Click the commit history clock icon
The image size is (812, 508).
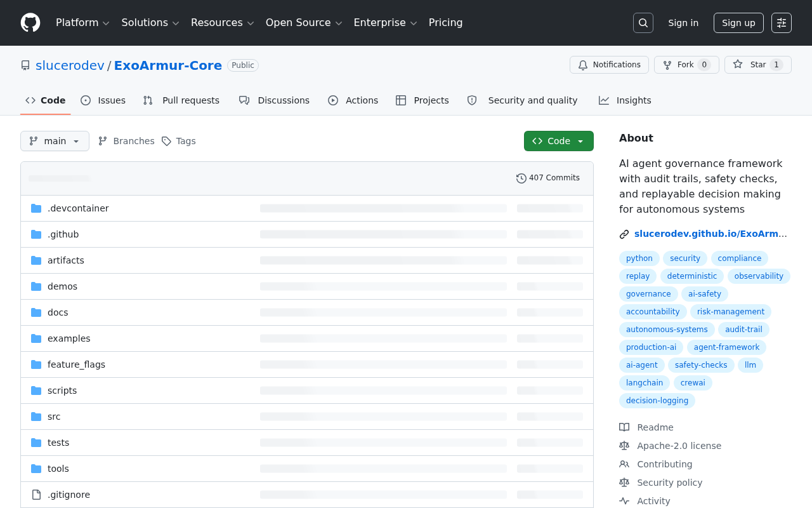[x=521, y=178]
